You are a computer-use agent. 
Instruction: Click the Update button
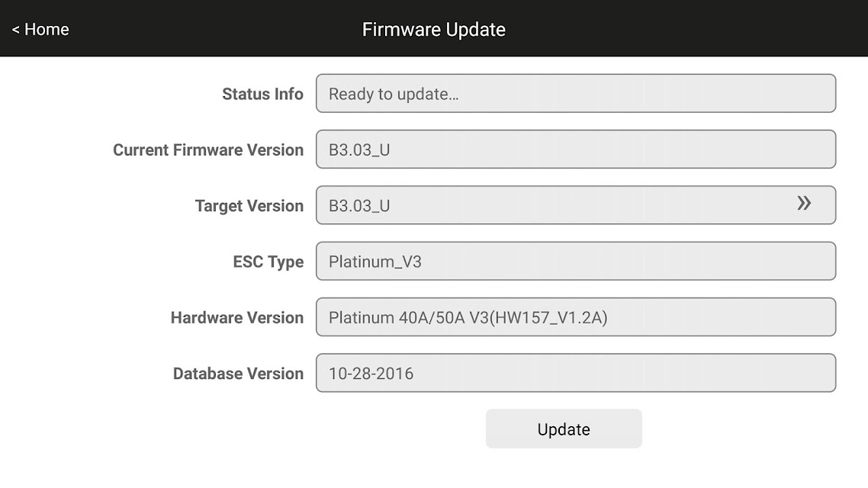pos(564,429)
